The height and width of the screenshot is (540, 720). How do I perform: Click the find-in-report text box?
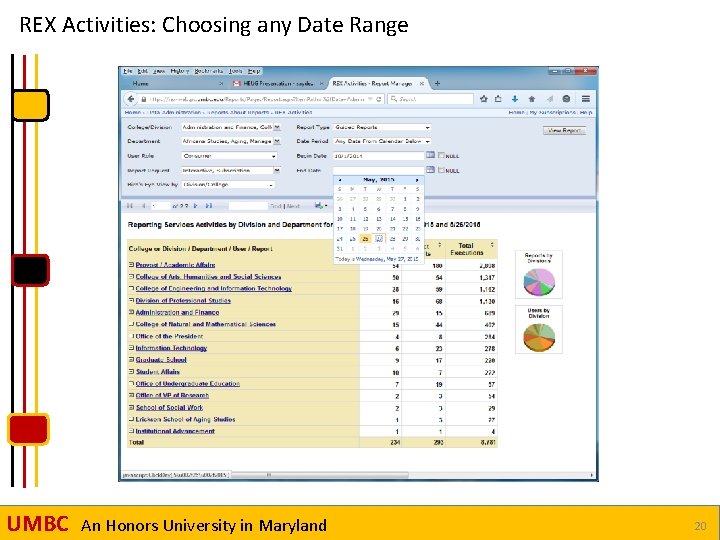coord(248,206)
